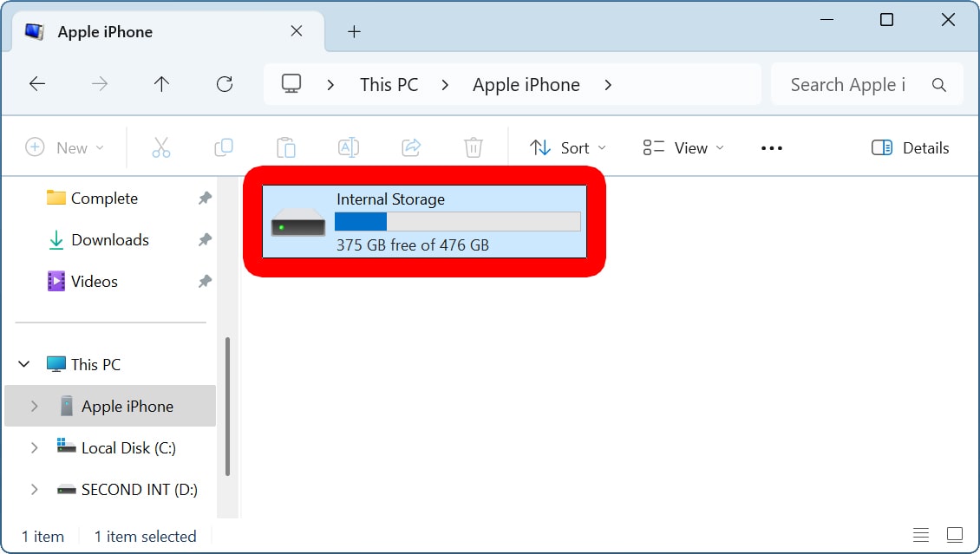Switch to large thumbnails view layout
980x554 pixels.
(955, 535)
